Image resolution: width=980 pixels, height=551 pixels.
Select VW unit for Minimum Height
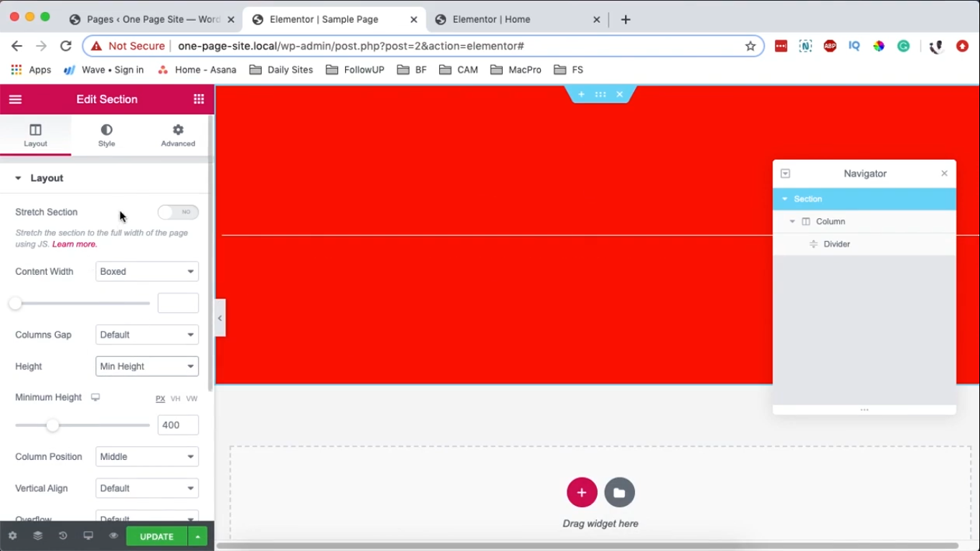192,399
